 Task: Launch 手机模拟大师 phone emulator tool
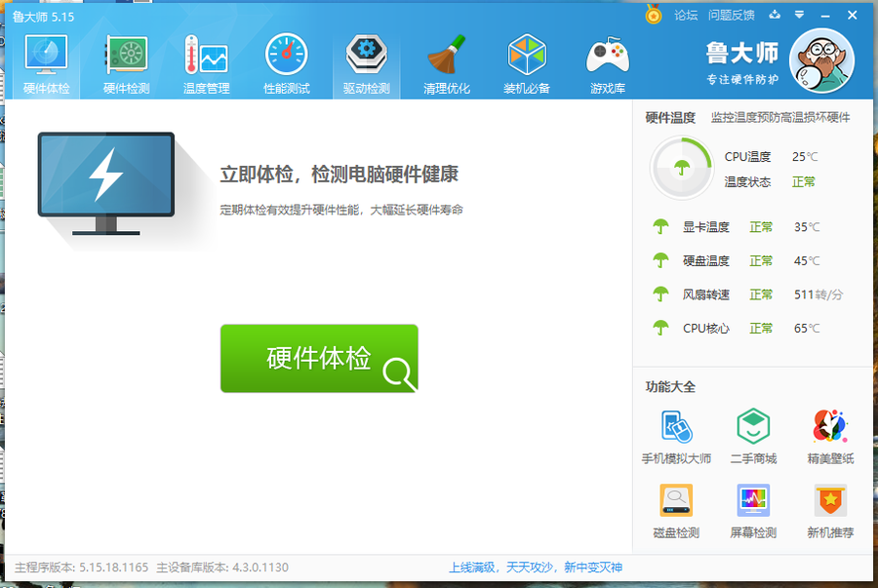[675, 434]
